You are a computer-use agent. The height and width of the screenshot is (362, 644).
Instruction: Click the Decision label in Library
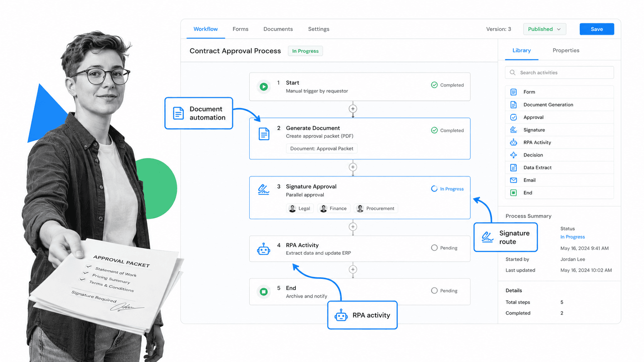tap(533, 155)
